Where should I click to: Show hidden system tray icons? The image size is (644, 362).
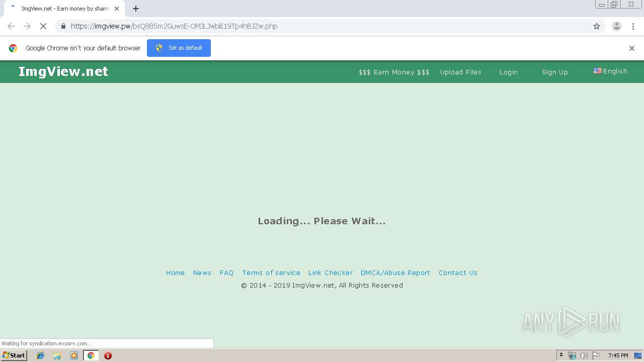tap(561, 355)
